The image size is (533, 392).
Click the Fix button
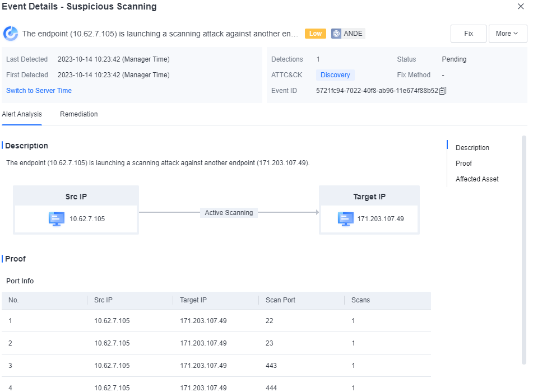coord(468,34)
